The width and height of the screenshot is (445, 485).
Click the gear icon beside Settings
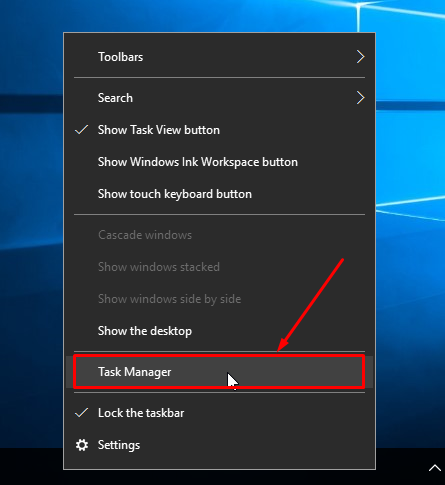coord(82,445)
